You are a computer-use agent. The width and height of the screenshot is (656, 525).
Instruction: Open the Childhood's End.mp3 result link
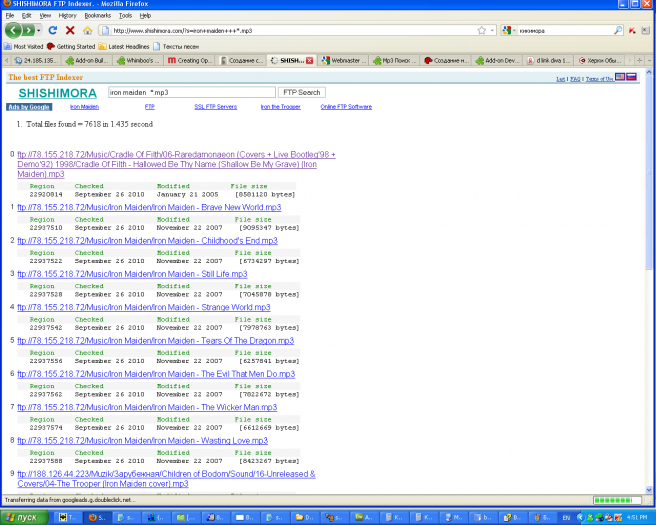pyautogui.click(x=147, y=241)
